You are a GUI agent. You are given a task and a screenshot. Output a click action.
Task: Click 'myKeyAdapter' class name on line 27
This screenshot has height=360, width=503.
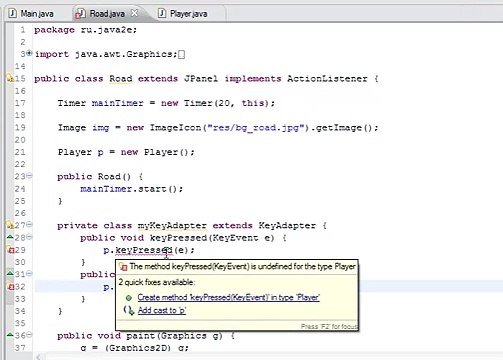[172, 226]
